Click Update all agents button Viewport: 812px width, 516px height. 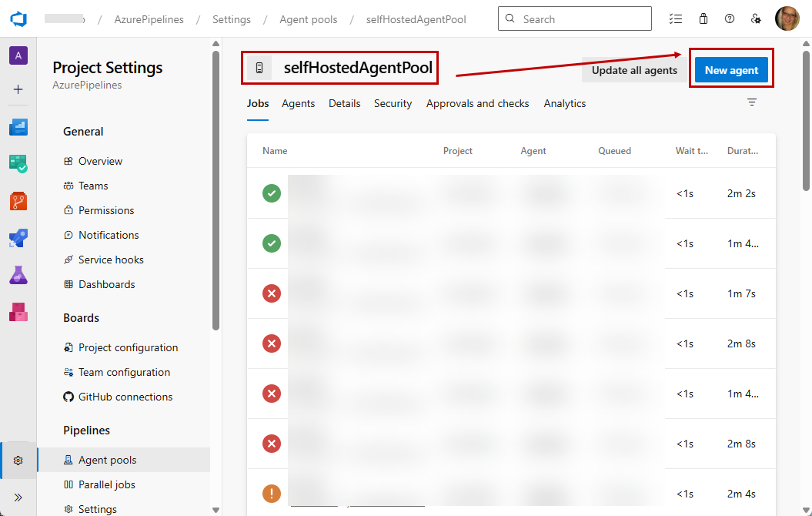pyautogui.click(x=634, y=70)
